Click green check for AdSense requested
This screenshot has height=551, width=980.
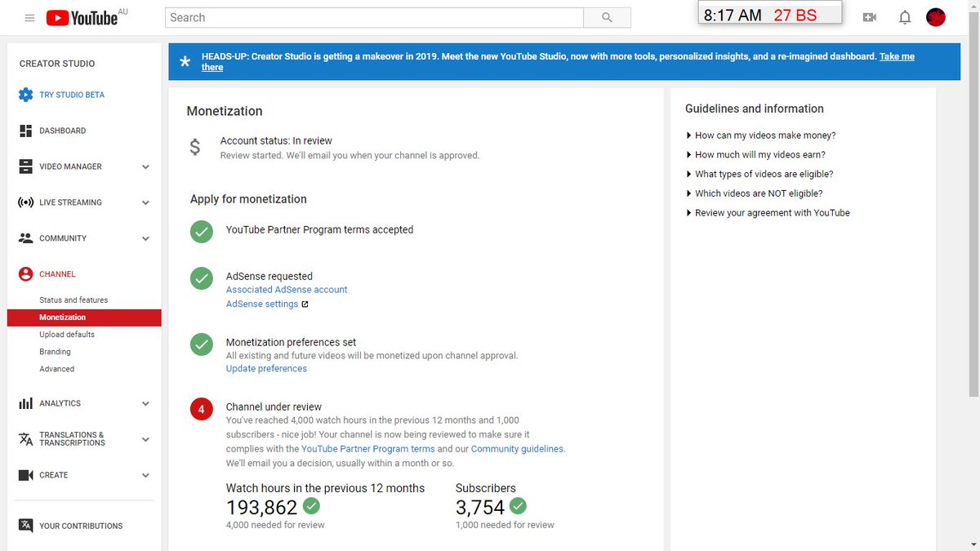(202, 278)
